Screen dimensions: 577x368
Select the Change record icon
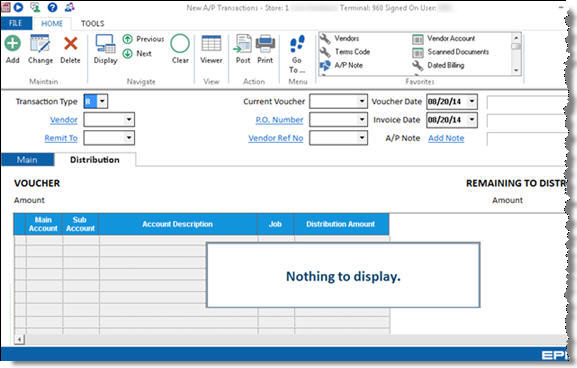click(40, 43)
